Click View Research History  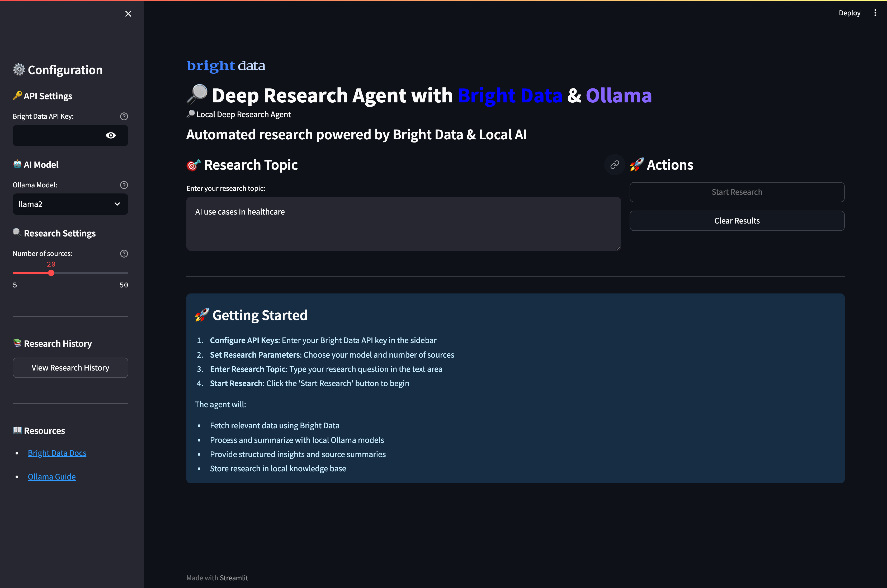pos(70,367)
